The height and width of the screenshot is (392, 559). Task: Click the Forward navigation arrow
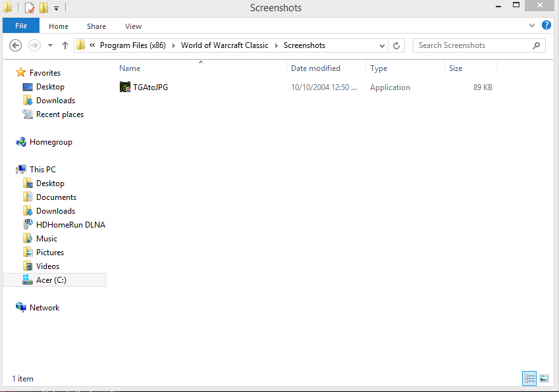[34, 45]
